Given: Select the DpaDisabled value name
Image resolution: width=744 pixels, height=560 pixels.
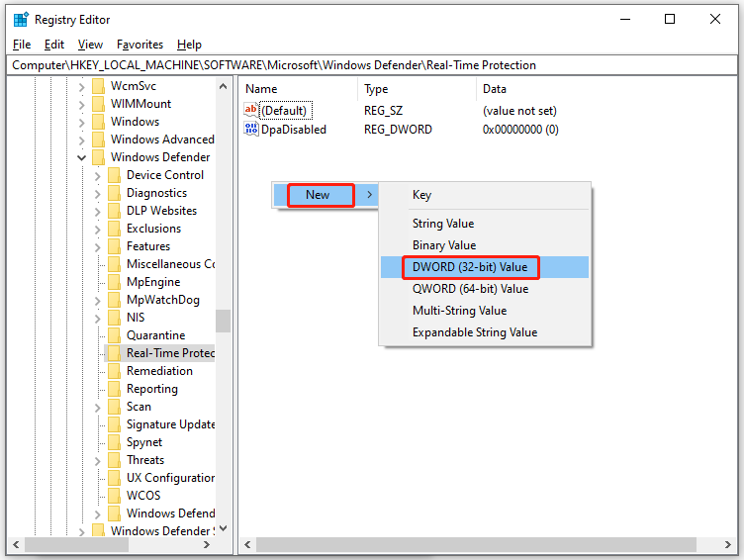Looking at the screenshot, I should click(294, 129).
